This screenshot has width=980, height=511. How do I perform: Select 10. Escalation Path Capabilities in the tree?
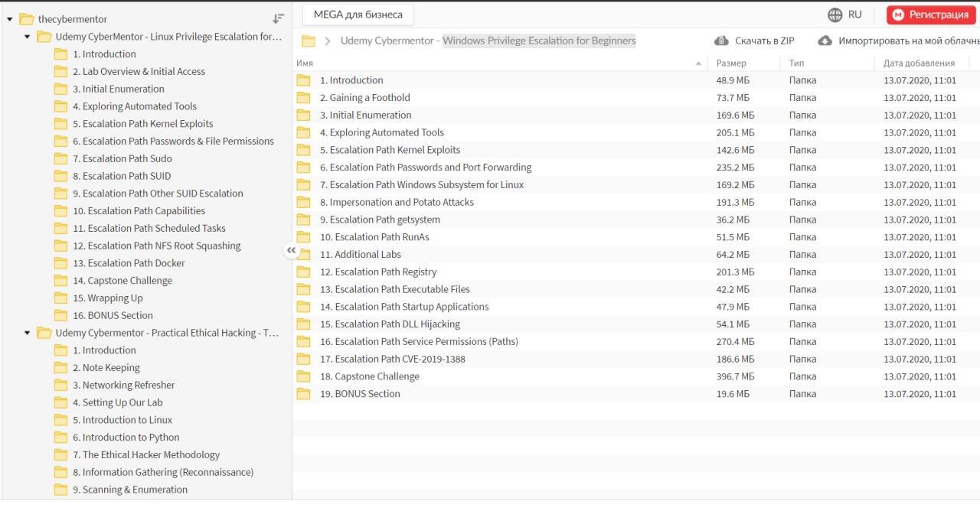139,211
